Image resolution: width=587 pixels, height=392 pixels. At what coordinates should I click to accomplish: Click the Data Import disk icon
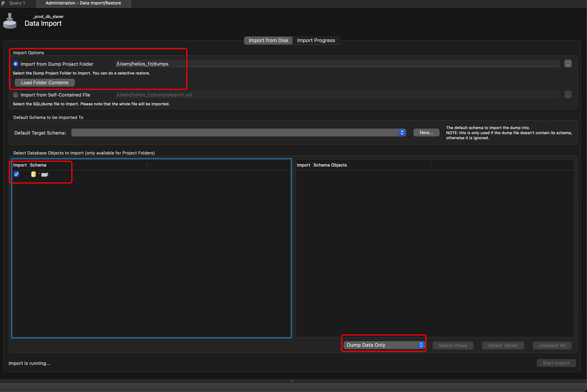10,21
